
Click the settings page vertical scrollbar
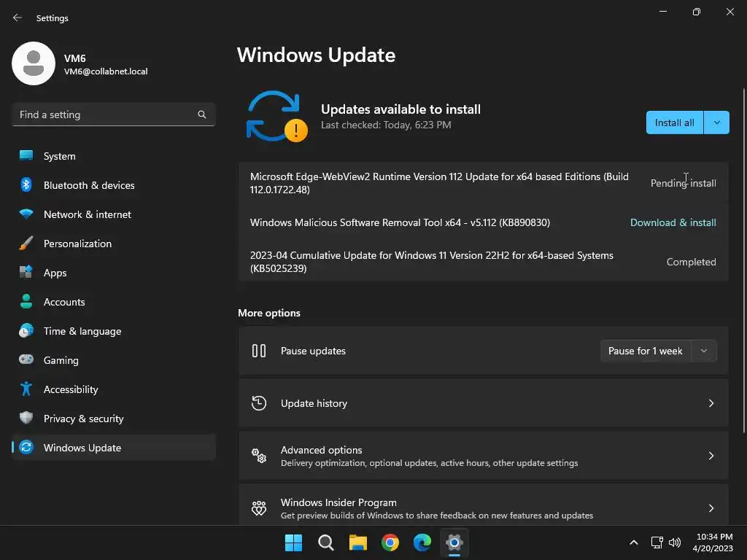click(743, 261)
